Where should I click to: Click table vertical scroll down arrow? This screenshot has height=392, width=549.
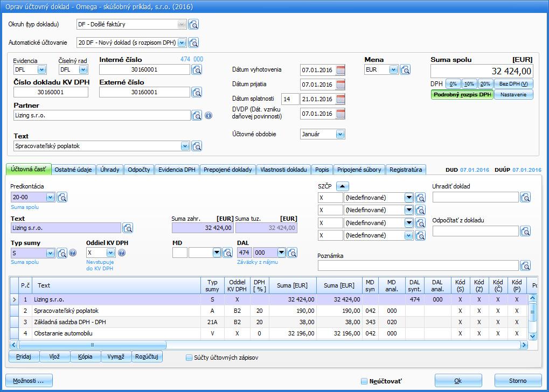point(532,337)
